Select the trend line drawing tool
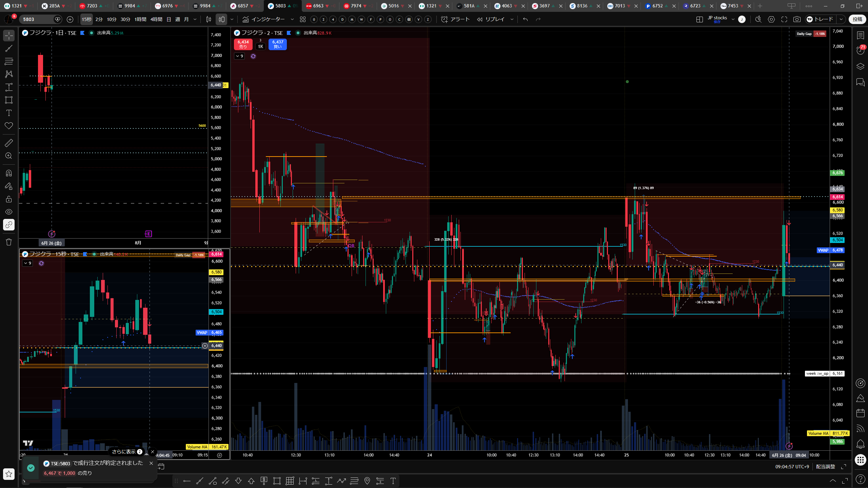The width and height of the screenshot is (868, 488). 9,48
